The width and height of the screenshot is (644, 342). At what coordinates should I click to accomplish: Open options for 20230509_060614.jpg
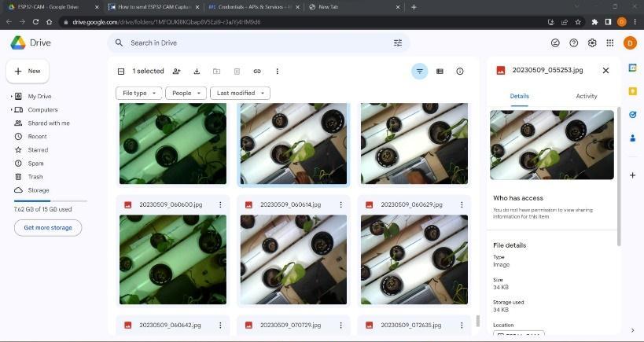click(x=341, y=204)
